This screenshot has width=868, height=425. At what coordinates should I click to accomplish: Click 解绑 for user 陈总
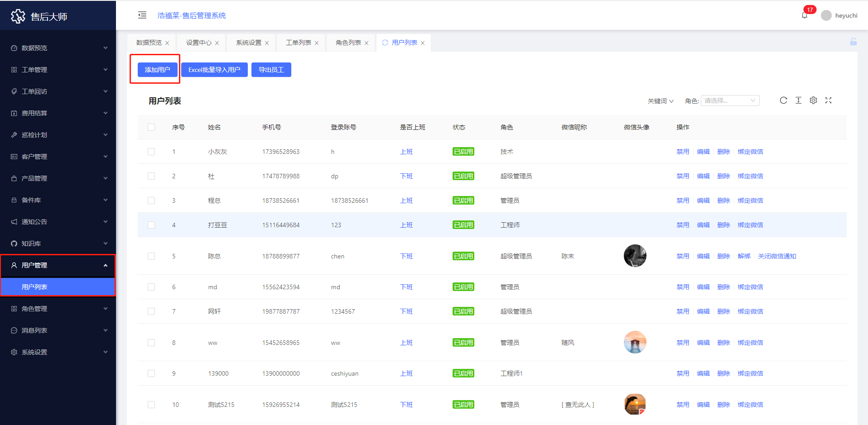click(x=744, y=256)
